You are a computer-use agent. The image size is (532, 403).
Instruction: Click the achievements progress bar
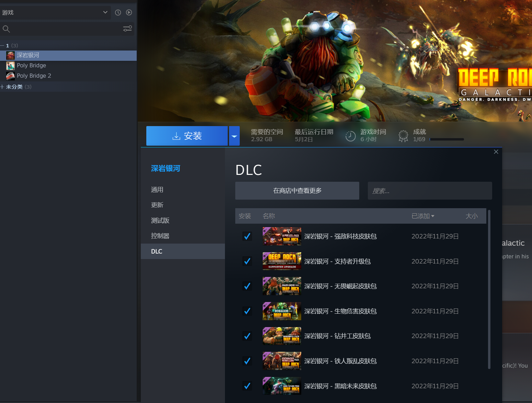[x=447, y=139]
